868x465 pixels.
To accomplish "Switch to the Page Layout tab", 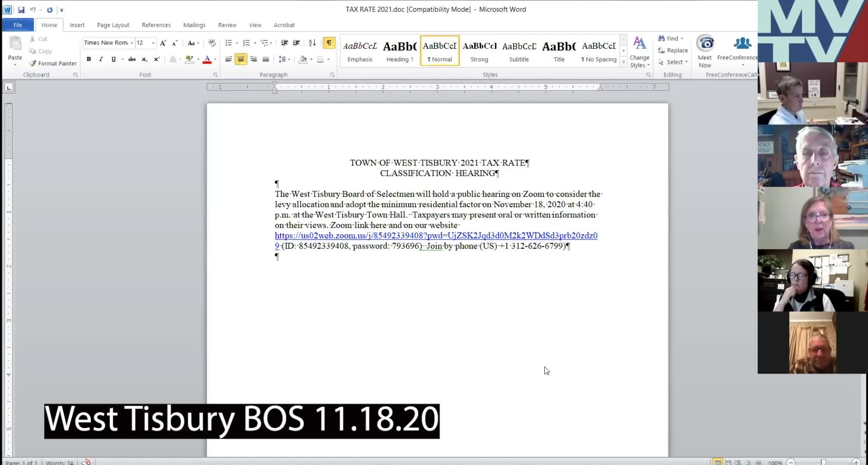I will pos(113,25).
